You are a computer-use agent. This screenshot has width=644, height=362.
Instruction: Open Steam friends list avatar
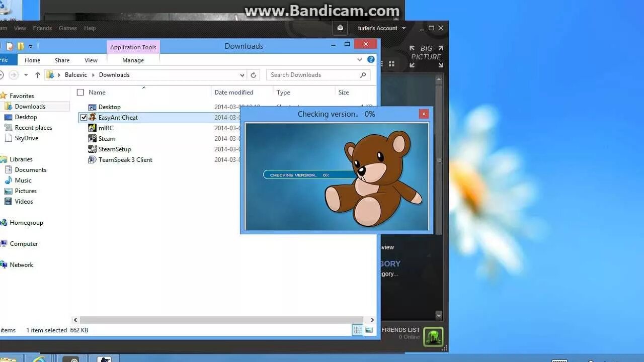click(x=433, y=336)
